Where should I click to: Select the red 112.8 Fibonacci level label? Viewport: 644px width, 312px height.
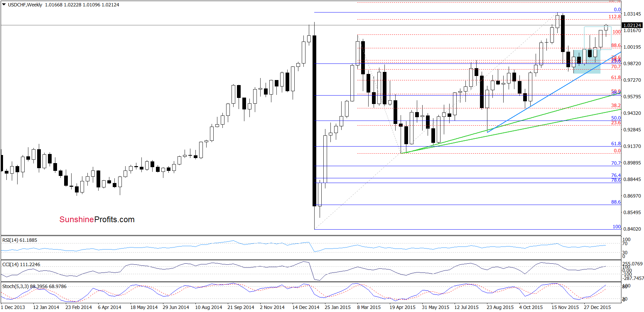tap(615, 17)
